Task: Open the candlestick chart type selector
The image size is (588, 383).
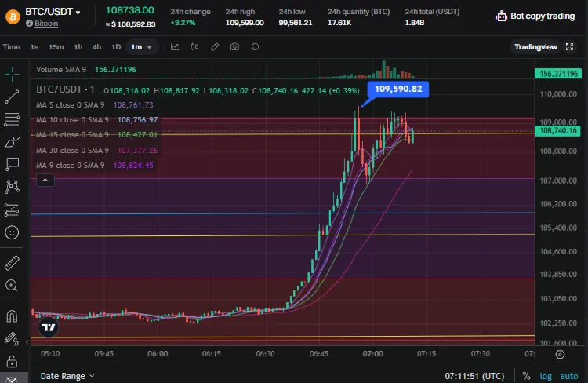Action: [x=194, y=47]
